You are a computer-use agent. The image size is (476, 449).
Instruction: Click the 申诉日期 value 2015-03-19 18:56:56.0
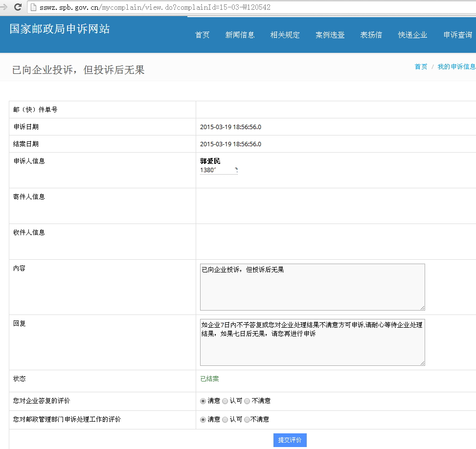point(230,127)
